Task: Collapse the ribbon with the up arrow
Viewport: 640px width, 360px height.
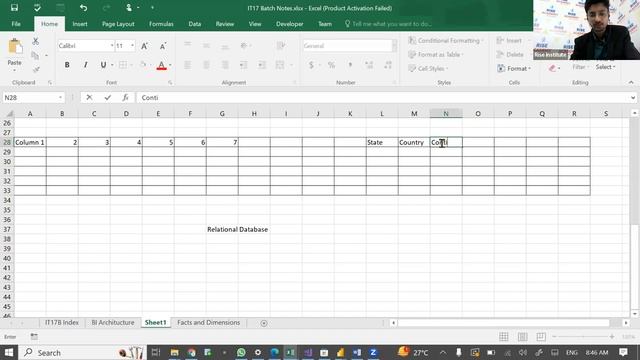Action: click(x=631, y=82)
